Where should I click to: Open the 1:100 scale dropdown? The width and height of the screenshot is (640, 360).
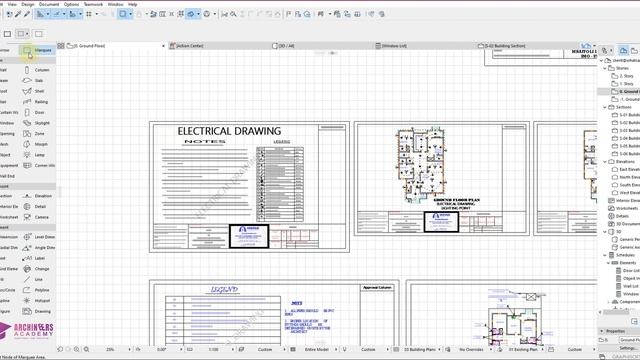coord(233,349)
